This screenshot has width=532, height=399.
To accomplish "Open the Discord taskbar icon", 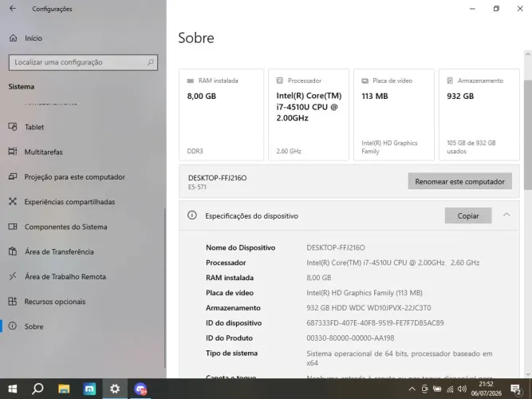I will [140, 389].
